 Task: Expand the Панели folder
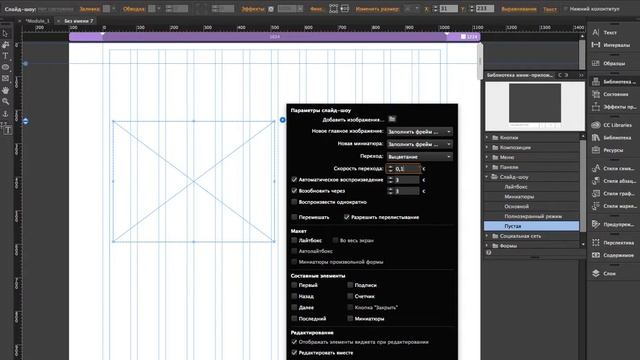[x=487, y=167]
